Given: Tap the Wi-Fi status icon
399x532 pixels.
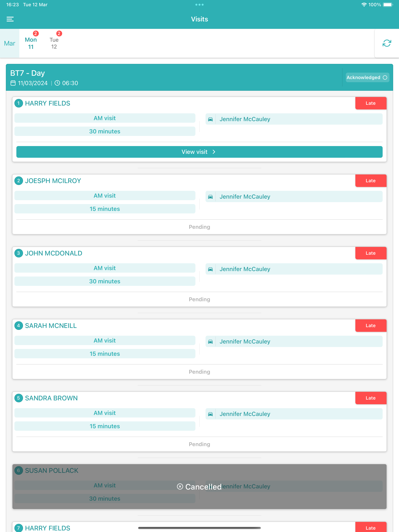Looking at the screenshot, I should [x=364, y=4].
